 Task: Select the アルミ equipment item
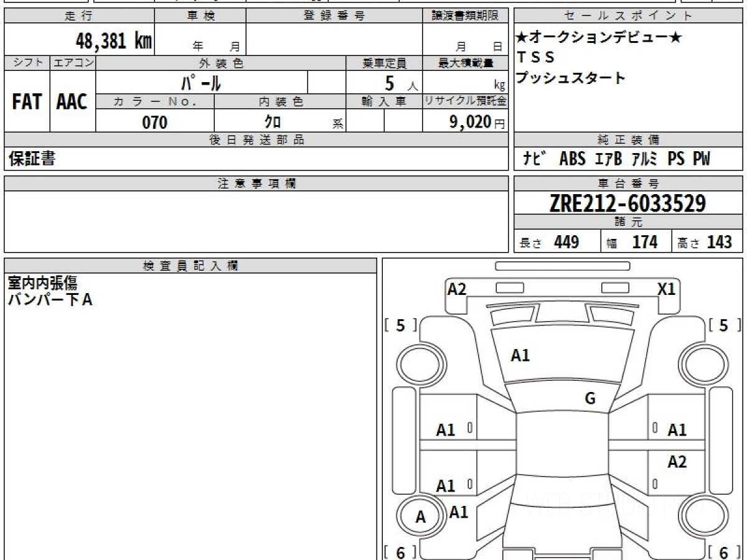point(644,159)
